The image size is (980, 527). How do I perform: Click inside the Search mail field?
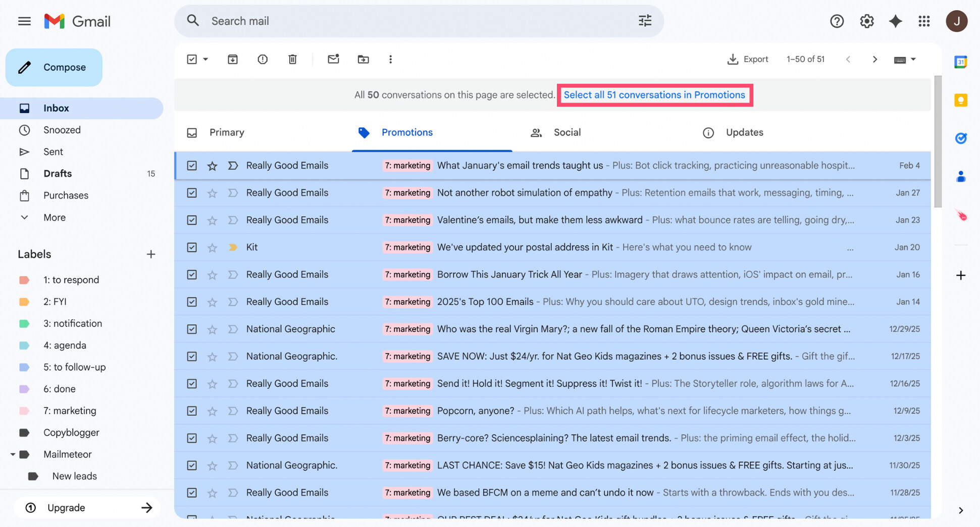[353, 21]
